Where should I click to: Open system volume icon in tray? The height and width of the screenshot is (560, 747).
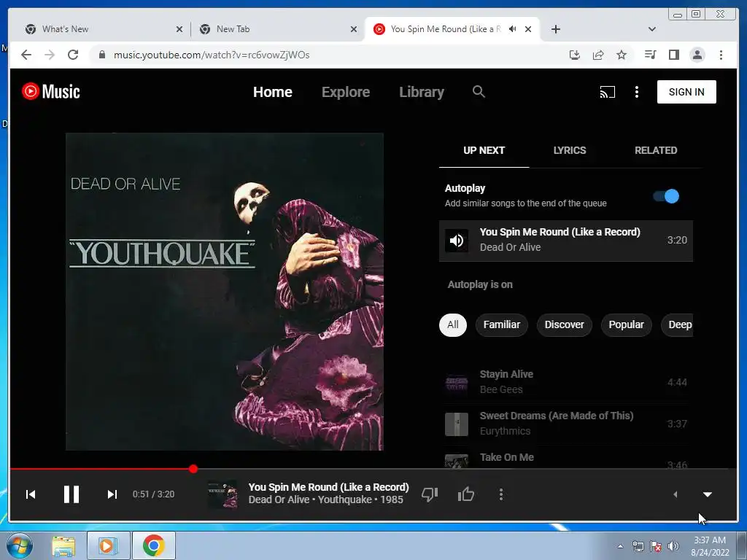673,546
